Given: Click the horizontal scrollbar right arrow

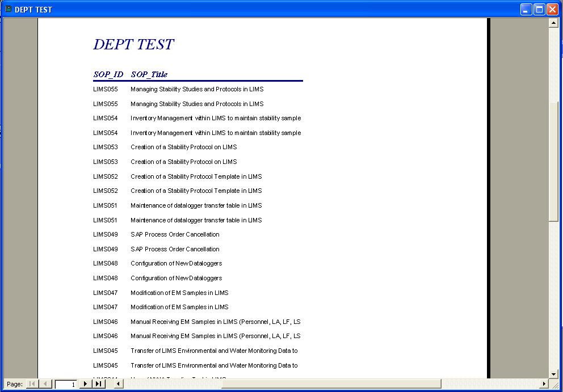Looking at the screenshot, I should pyautogui.click(x=544, y=383).
